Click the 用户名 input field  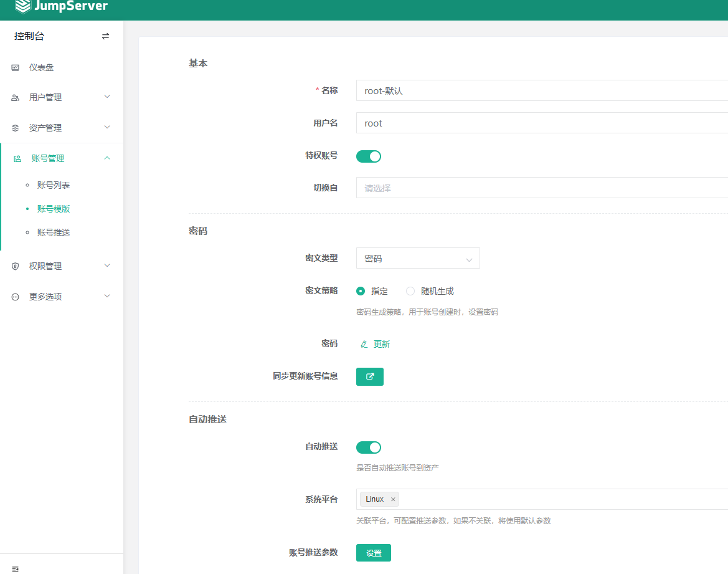click(542, 123)
